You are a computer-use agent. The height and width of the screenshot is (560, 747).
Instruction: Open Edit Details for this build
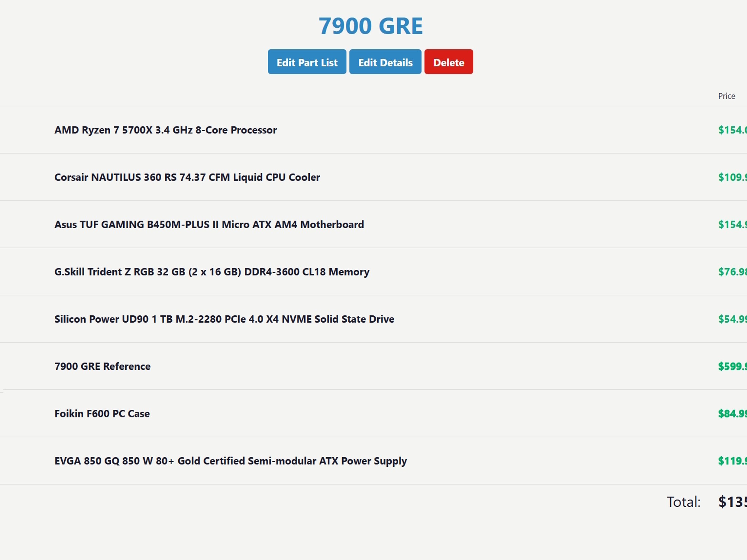click(x=385, y=62)
